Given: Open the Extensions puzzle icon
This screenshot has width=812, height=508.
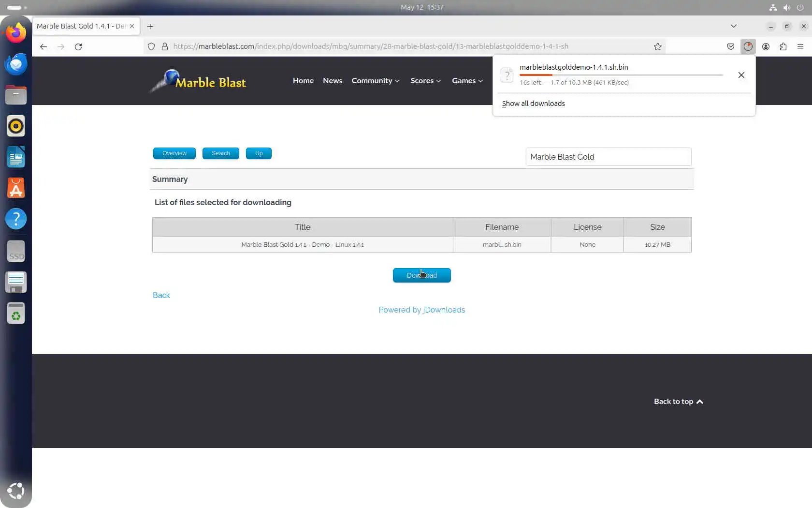Looking at the screenshot, I should tap(783, 46).
